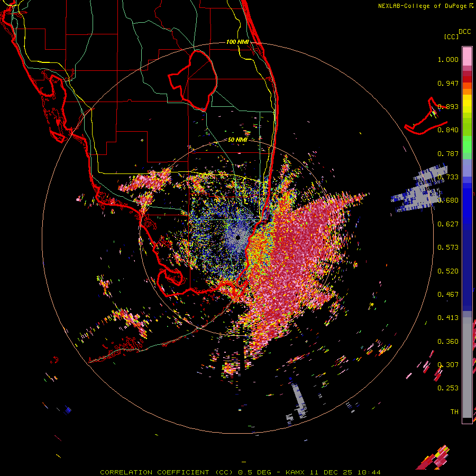Click the 0.787 color scale value
The height and width of the screenshot is (476, 476).
[448, 153]
